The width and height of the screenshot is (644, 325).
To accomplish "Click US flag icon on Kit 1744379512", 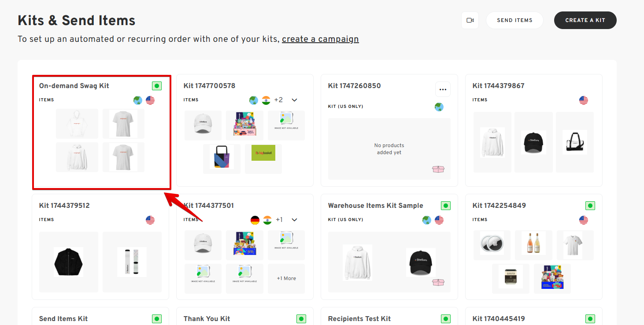I will (150, 220).
